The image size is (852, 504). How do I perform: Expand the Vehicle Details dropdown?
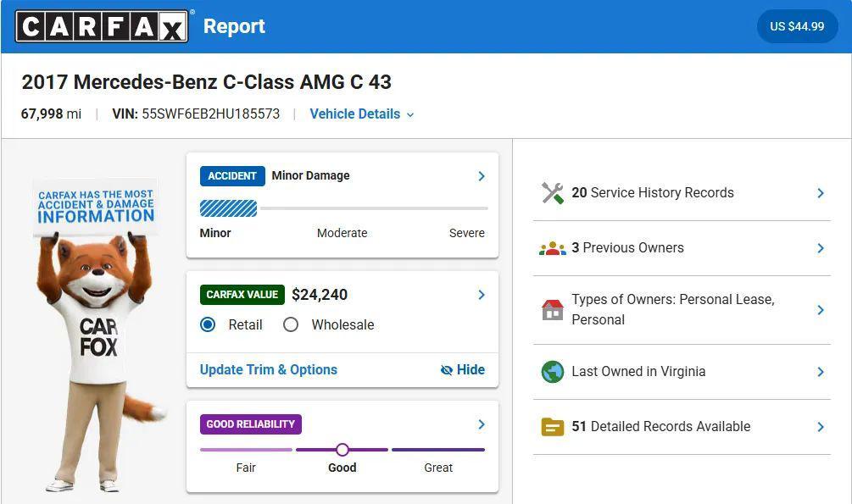pos(362,114)
